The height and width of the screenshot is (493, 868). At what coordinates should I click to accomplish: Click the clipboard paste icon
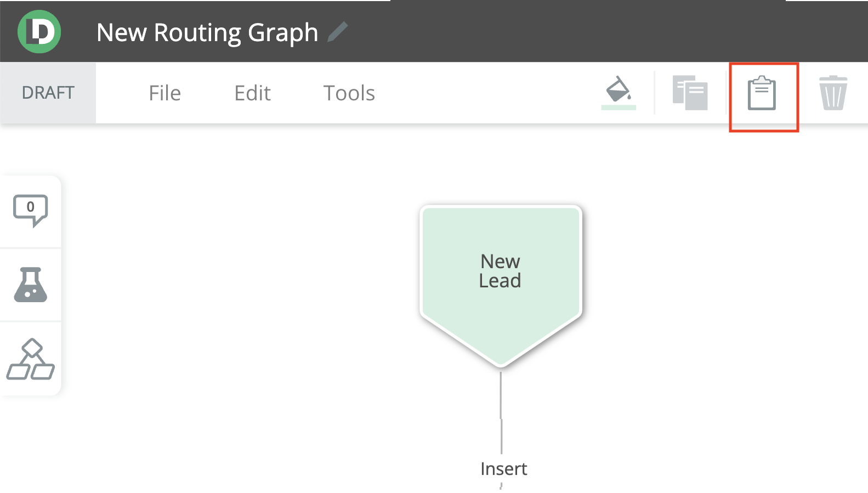[762, 93]
